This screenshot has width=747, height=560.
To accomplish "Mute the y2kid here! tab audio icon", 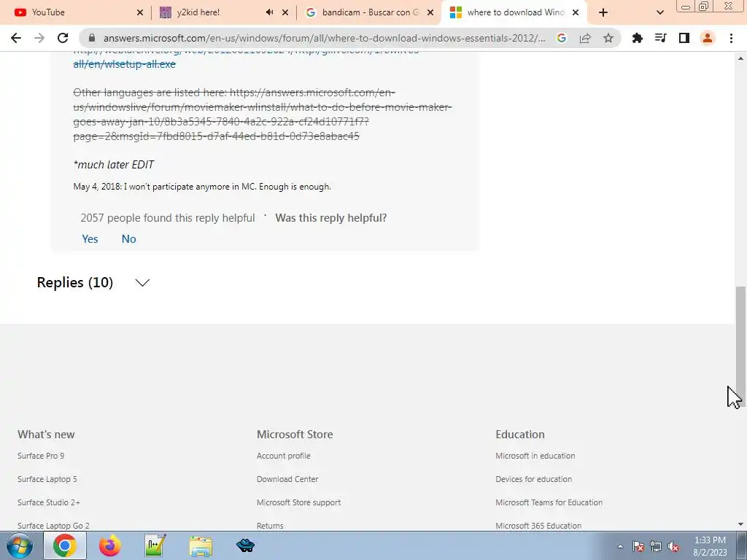I will click(x=270, y=12).
